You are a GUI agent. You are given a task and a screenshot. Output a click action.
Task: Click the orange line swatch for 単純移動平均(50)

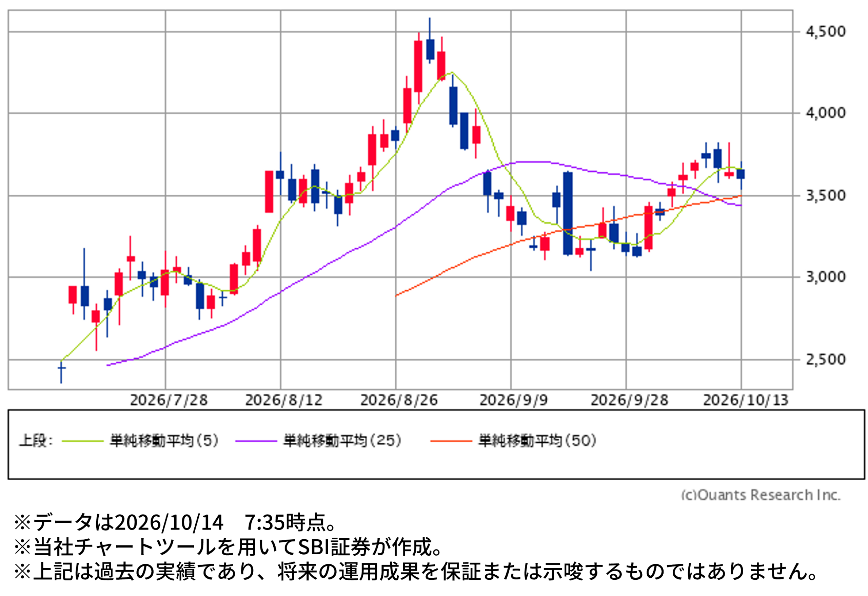point(451,441)
